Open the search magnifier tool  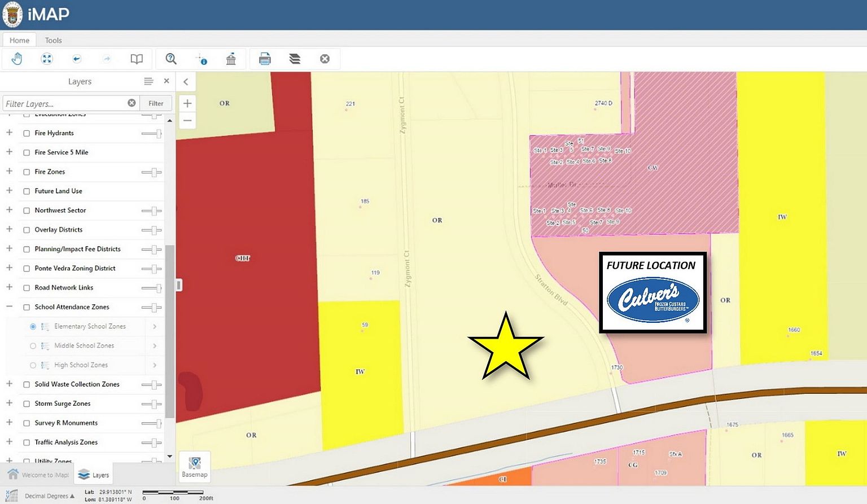[x=171, y=59]
